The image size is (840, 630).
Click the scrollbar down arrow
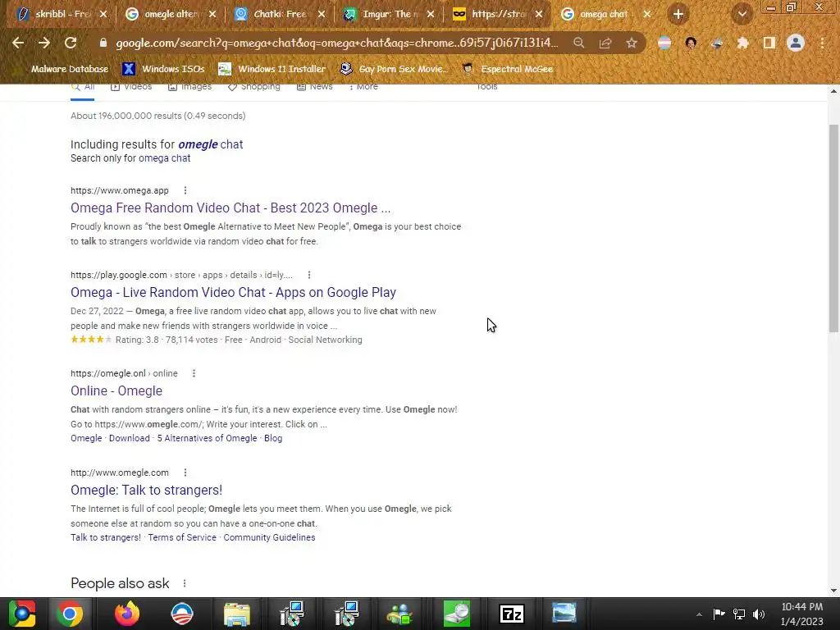[x=833, y=590]
